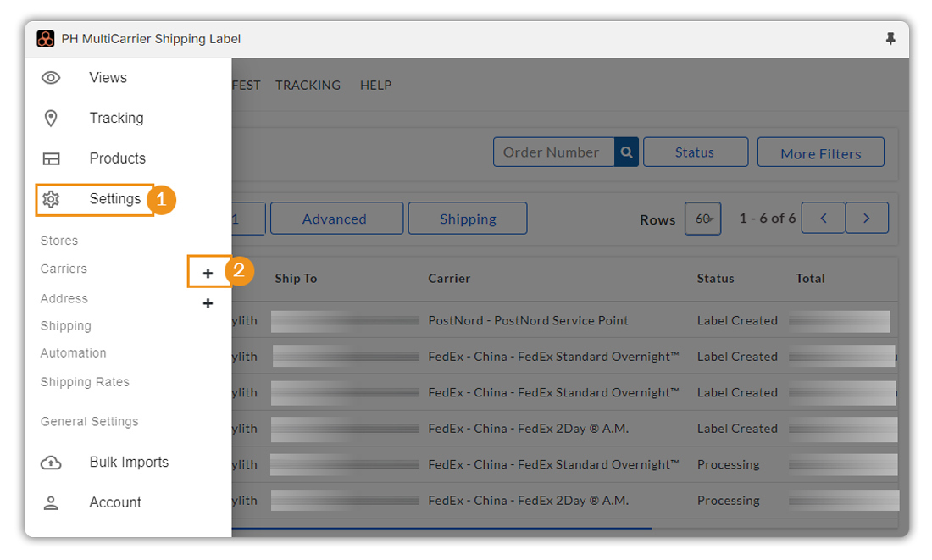This screenshot has width=932, height=560.
Task: Click the location pin icon beside Tracking
Action: pyautogui.click(x=51, y=119)
